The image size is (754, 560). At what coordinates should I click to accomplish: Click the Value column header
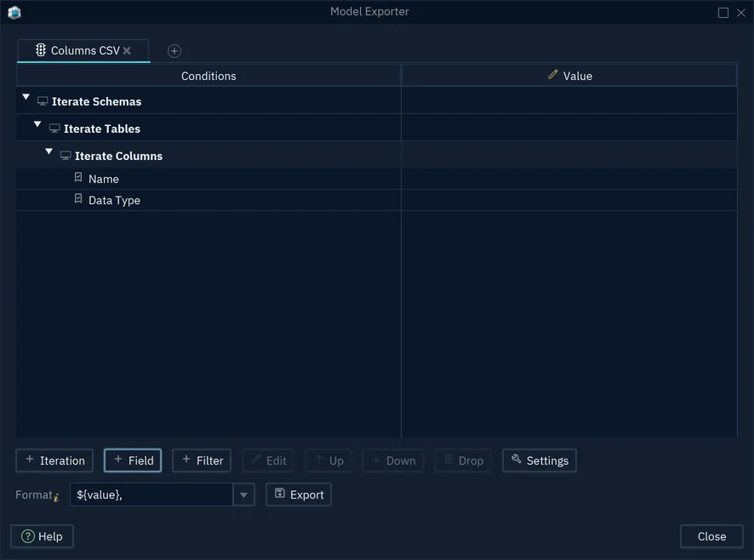[x=569, y=76]
